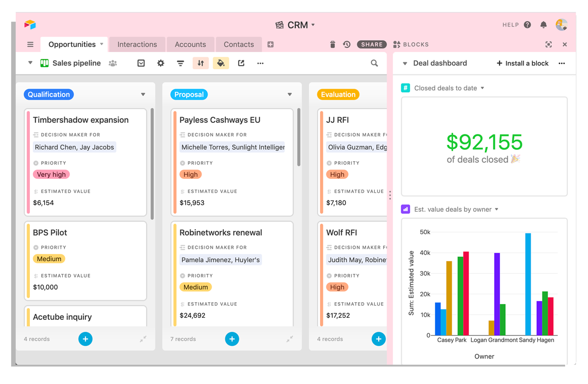The width and height of the screenshot is (588, 384).
Task: Click Richard Chen, Jay Jacobs linked records
Action: click(x=74, y=147)
